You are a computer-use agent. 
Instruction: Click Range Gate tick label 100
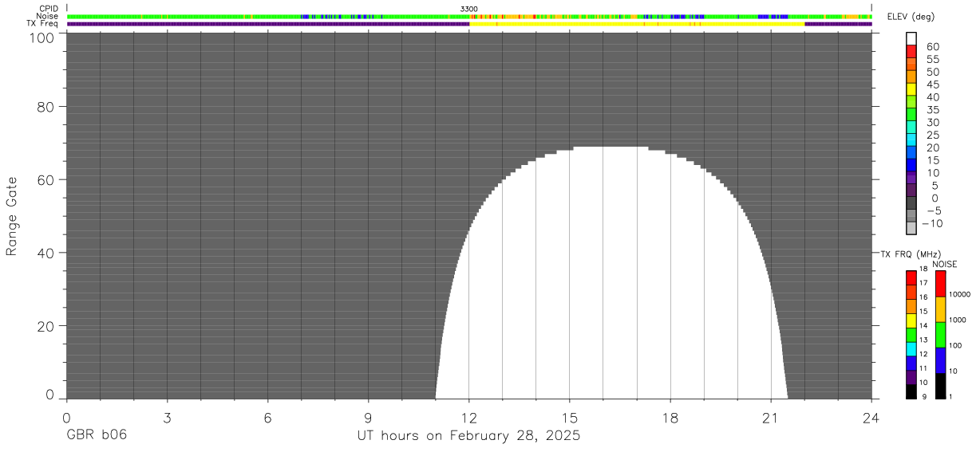click(40, 37)
